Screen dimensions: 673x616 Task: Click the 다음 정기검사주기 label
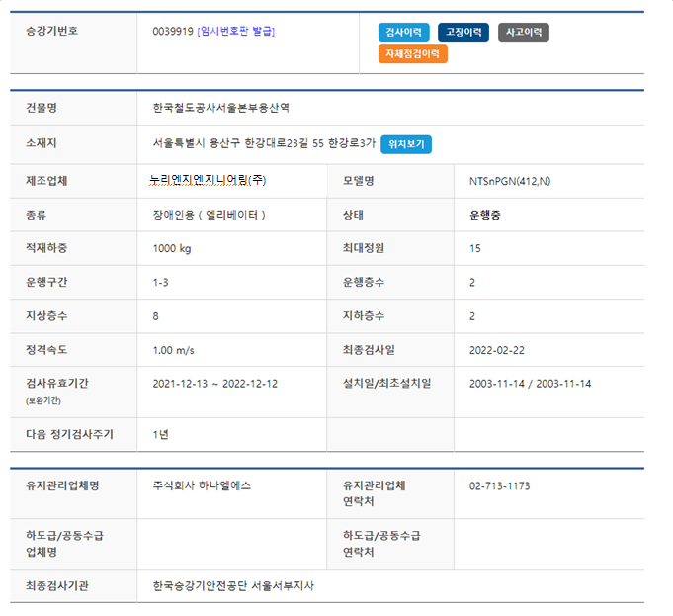point(69,434)
